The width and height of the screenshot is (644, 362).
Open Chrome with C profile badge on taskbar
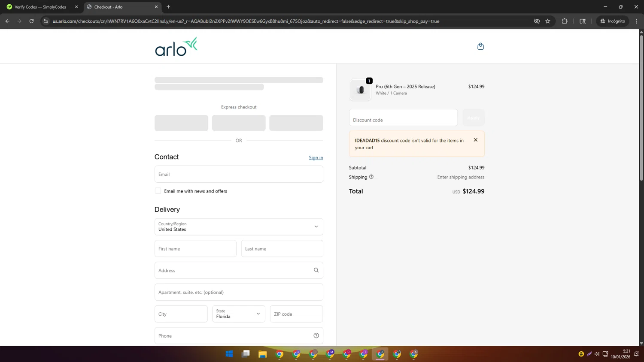347,354
